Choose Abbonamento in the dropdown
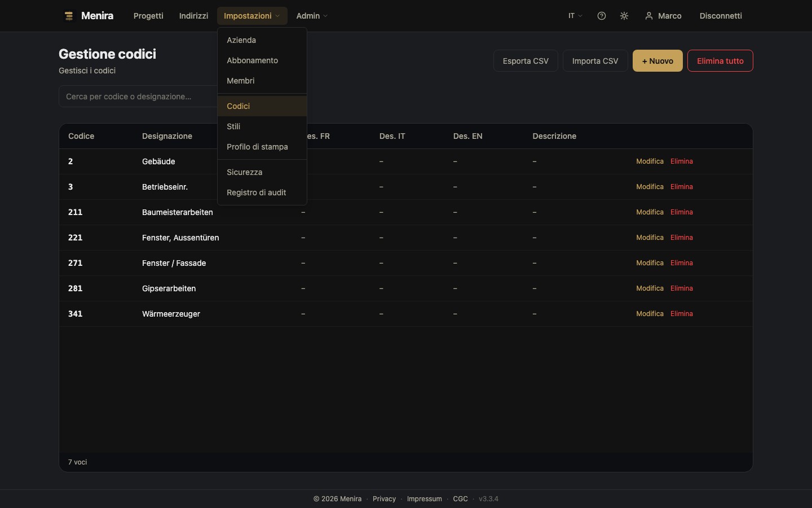 point(262,60)
